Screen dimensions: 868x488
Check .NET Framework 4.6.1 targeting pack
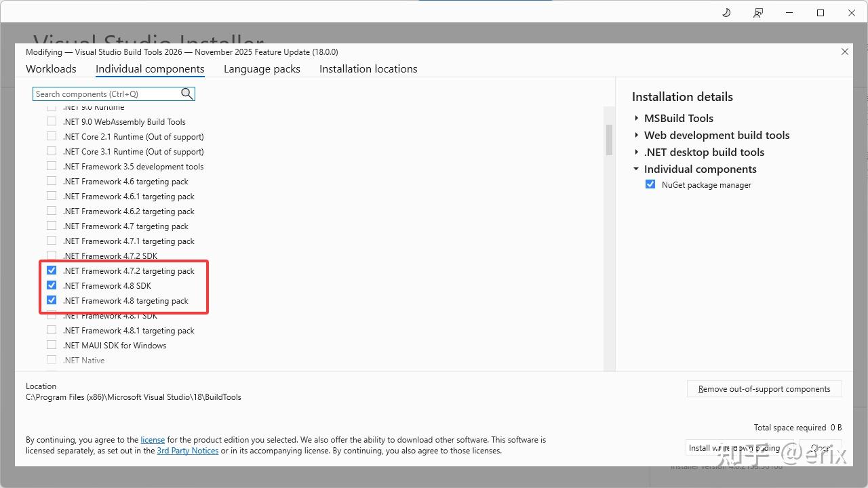point(52,196)
